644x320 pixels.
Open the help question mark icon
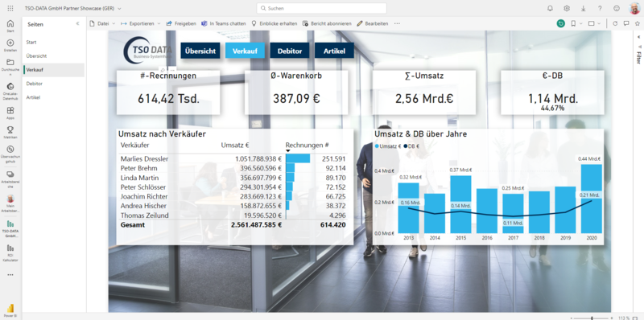point(600,8)
